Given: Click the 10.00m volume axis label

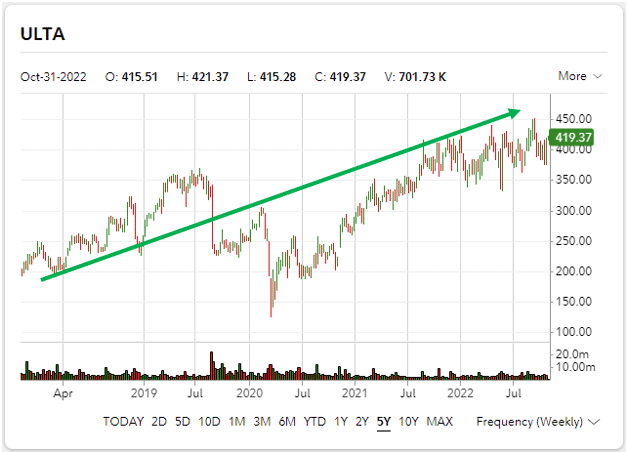Looking at the screenshot, I should (575, 367).
